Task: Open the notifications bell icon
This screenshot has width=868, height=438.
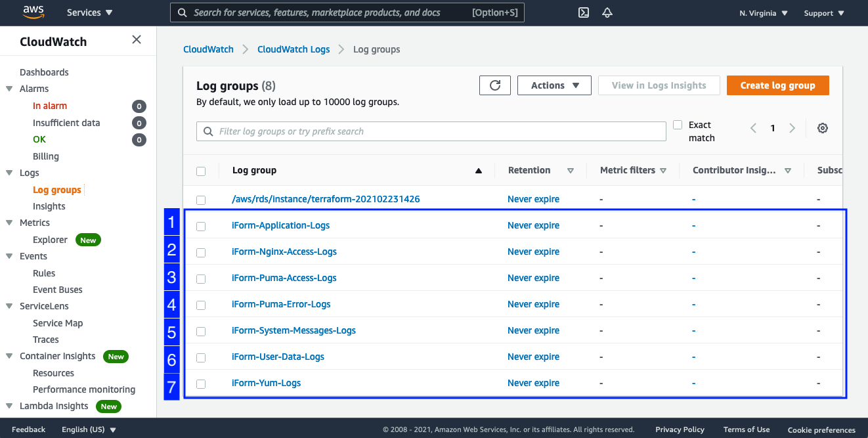Action: click(607, 12)
